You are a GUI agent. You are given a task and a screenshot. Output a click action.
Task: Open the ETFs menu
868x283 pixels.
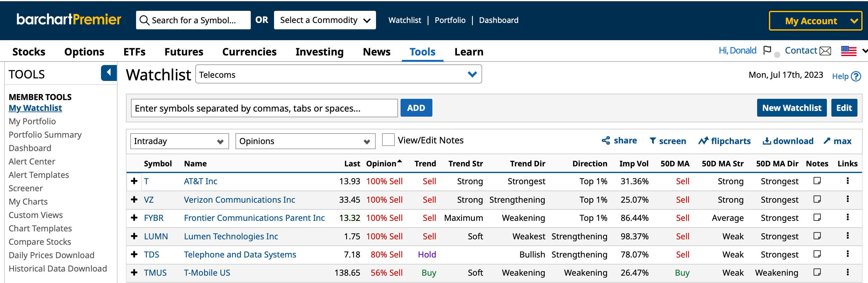pyautogui.click(x=134, y=52)
